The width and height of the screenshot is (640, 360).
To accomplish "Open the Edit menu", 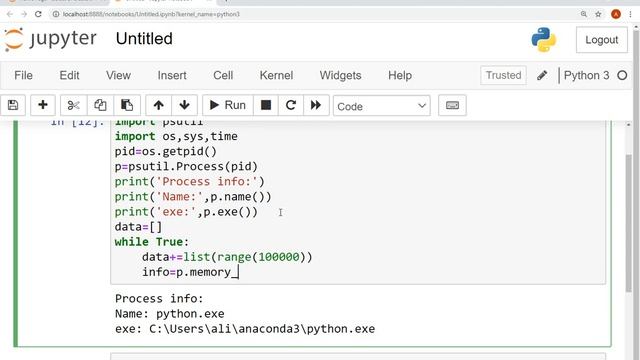I will [x=69, y=76].
